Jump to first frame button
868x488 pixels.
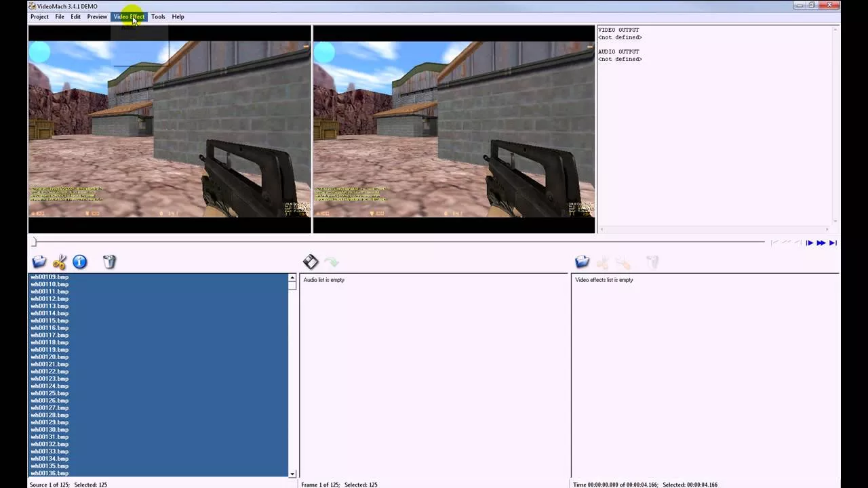pyautogui.click(x=775, y=243)
